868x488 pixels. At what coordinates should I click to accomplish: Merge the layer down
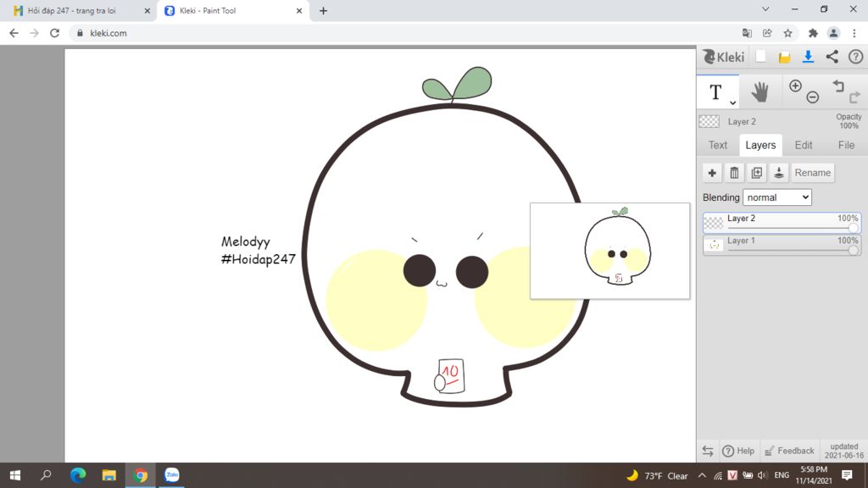[778, 173]
